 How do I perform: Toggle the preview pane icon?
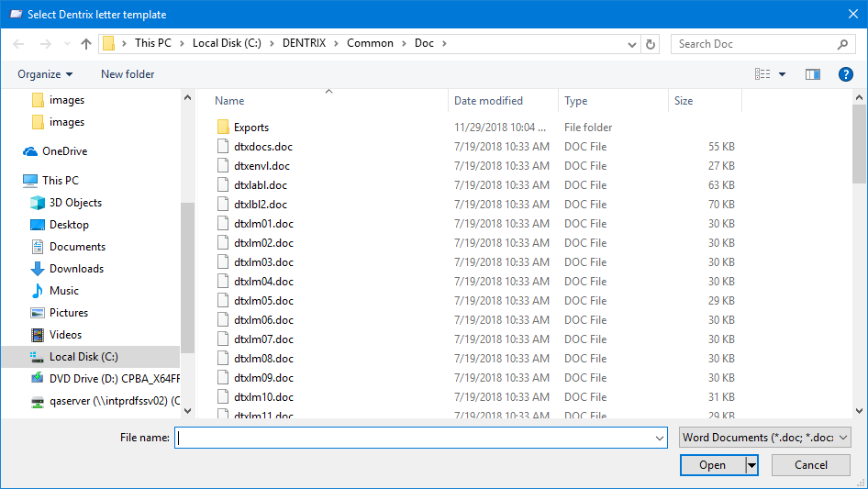812,74
